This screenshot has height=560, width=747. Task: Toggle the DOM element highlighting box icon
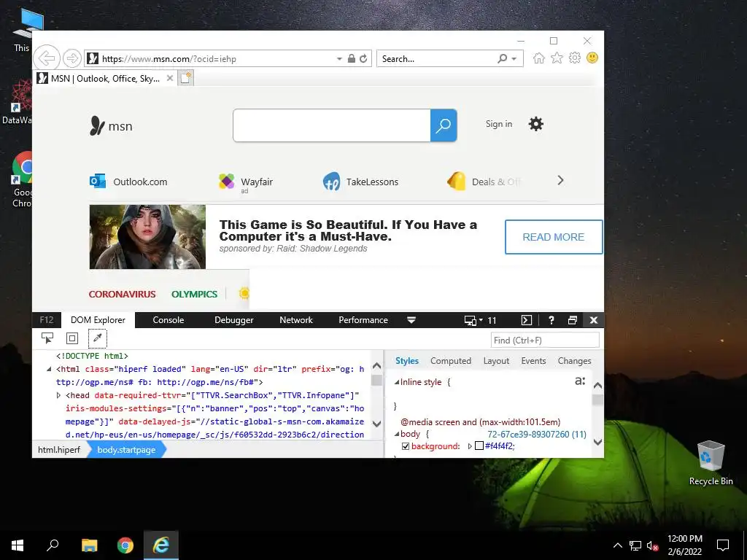(x=72, y=338)
